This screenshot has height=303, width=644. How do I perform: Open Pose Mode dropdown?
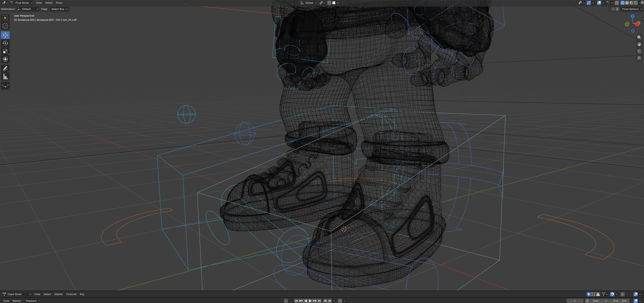pyautogui.click(x=21, y=3)
